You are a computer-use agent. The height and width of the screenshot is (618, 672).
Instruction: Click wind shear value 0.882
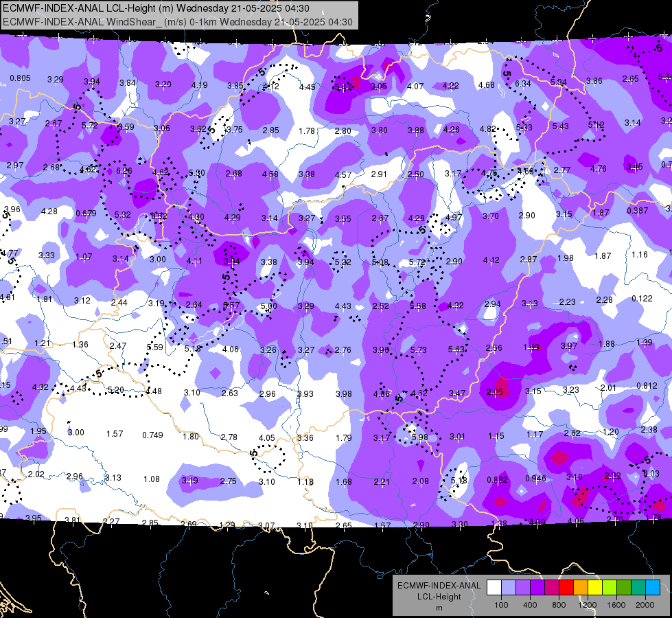click(x=497, y=480)
